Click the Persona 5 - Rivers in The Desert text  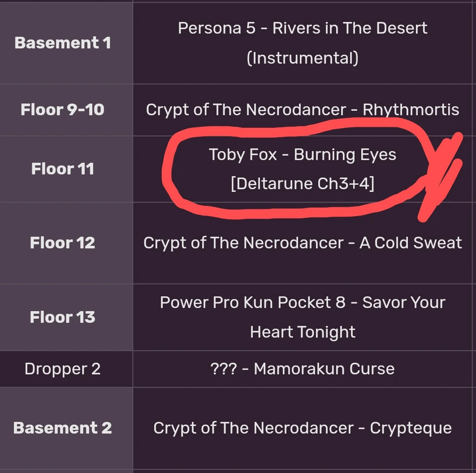click(x=303, y=28)
